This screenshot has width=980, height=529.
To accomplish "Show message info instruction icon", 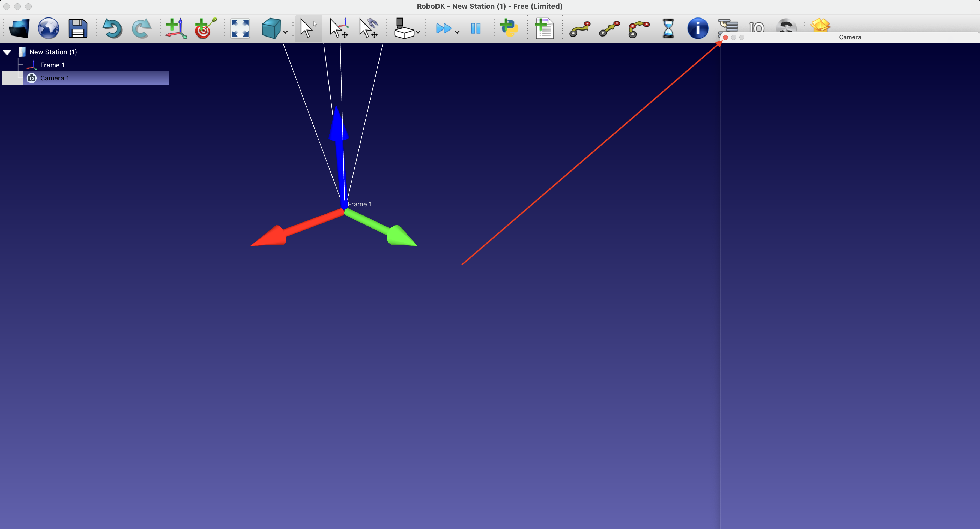I will pyautogui.click(x=698, y=28).
